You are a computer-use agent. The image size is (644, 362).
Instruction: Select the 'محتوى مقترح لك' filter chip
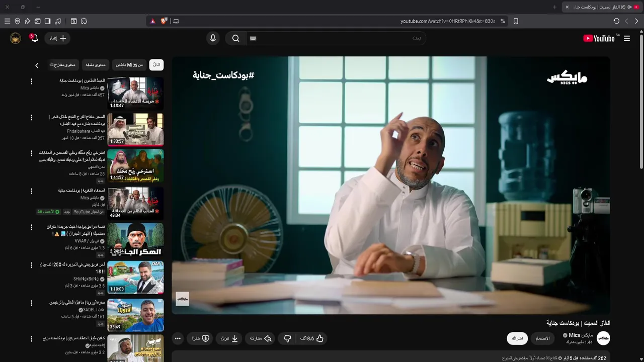pos(63,65)
